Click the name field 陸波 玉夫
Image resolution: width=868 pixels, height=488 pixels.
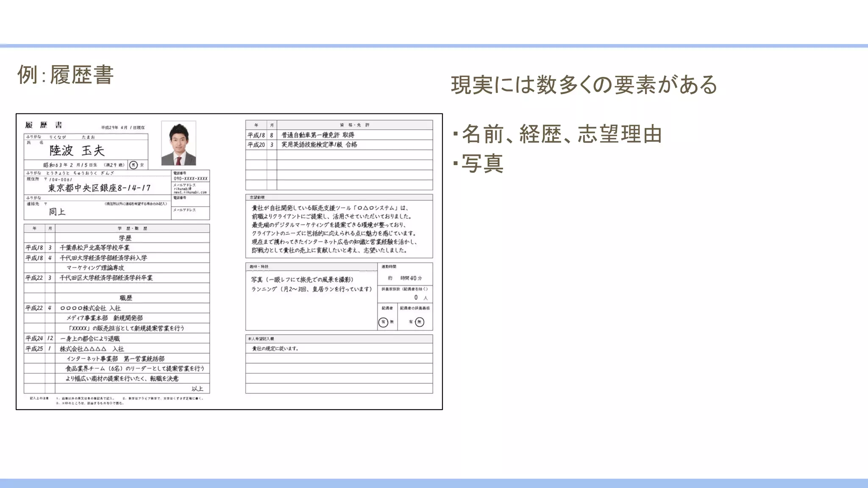click(77, 151)
